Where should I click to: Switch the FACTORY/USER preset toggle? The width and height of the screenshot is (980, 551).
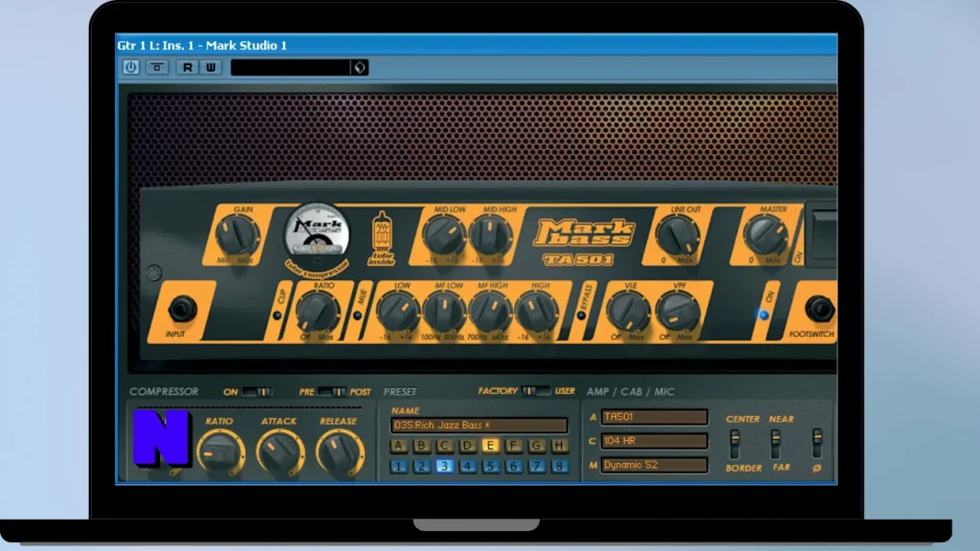pyautogui.click(x=536, y=391)
